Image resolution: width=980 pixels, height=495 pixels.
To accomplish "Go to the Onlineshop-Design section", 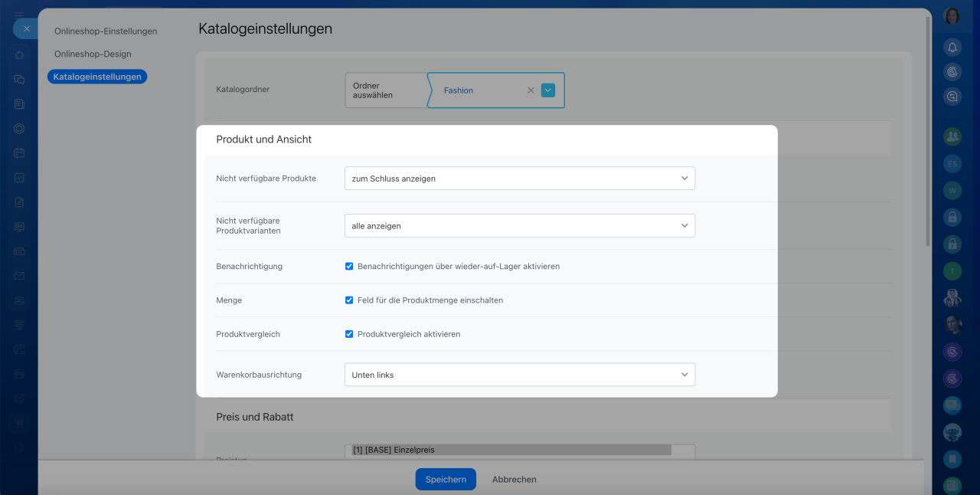I will tap(93, 54).
